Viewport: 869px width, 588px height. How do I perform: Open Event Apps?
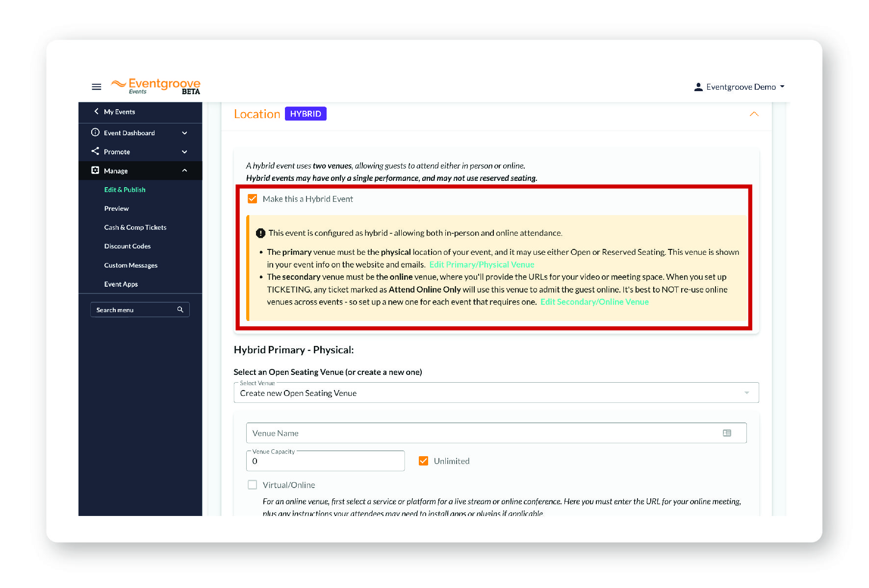[x=121, y=284]
